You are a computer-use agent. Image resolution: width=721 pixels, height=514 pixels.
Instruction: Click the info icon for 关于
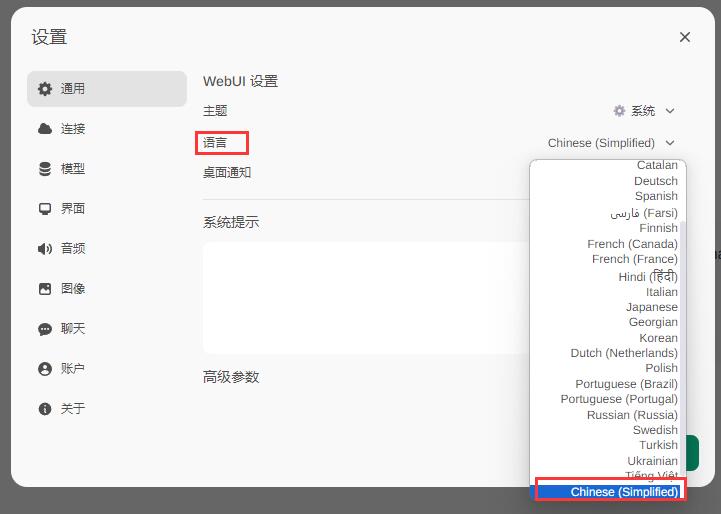[x=45, y=409]
